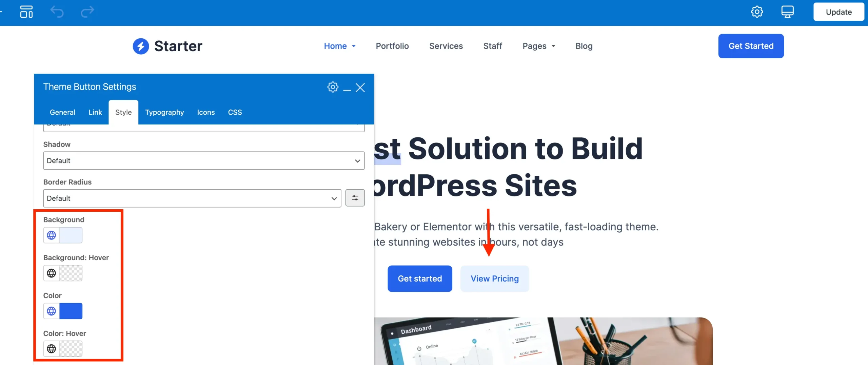Click the Update button

pyautogui.click(x=839, y=12)
